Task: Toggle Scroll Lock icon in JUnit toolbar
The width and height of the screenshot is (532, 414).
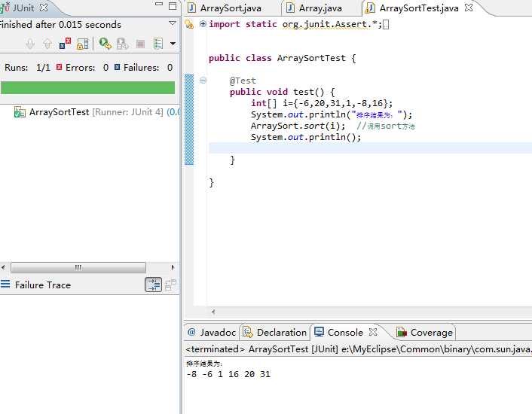Action: (x=82, y=44)
